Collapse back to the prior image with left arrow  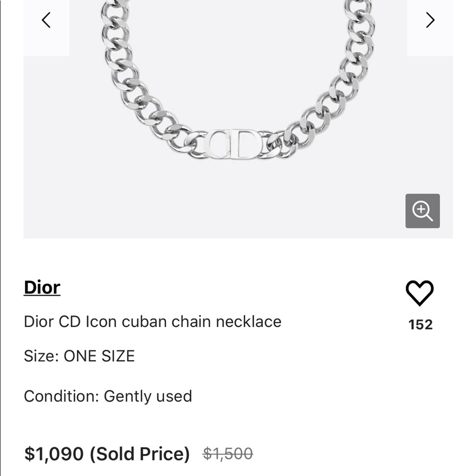[x=46, y=20]
